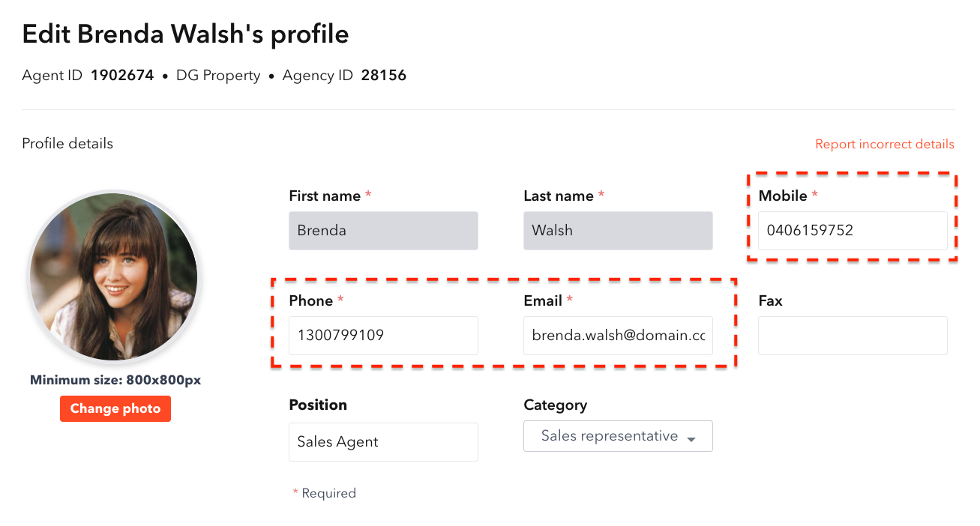Click the Mobile field label
980x526 pixels.
(x=783, y=196)
